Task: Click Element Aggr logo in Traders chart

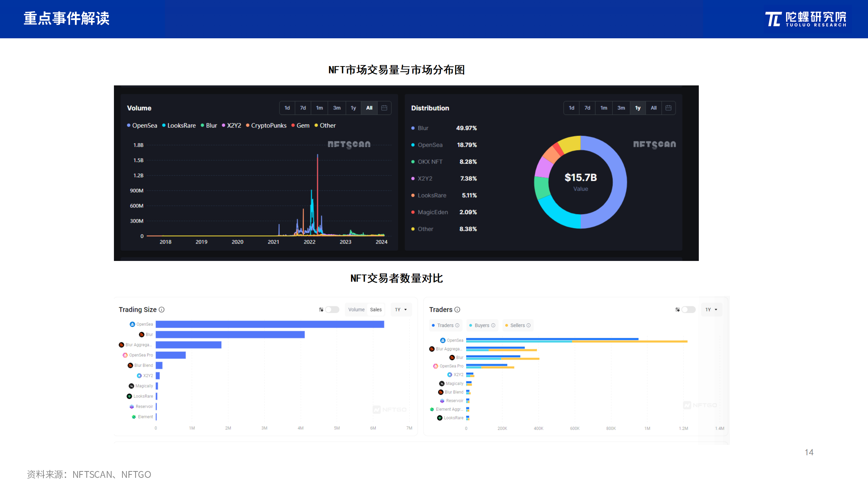Action: coord(432,409)
